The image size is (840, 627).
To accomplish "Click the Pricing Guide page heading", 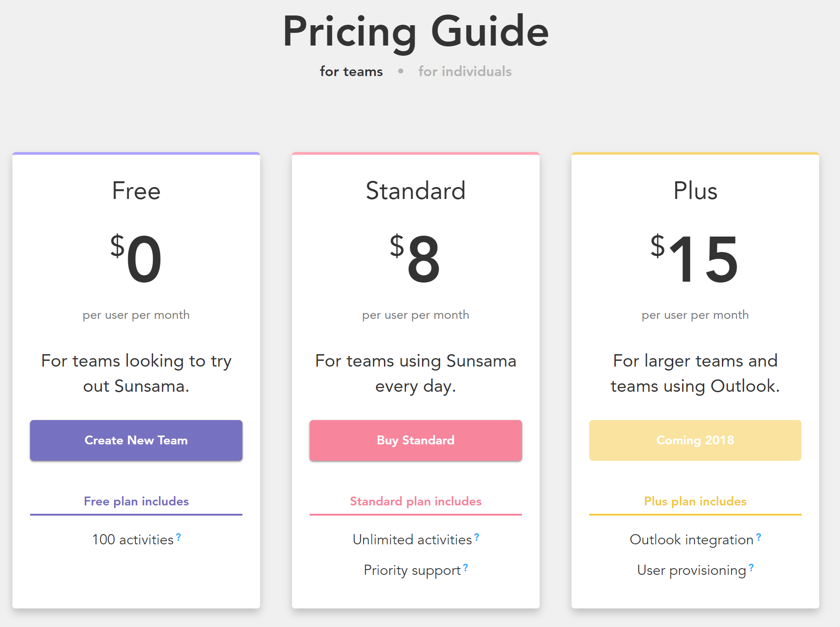I will 416,32.
